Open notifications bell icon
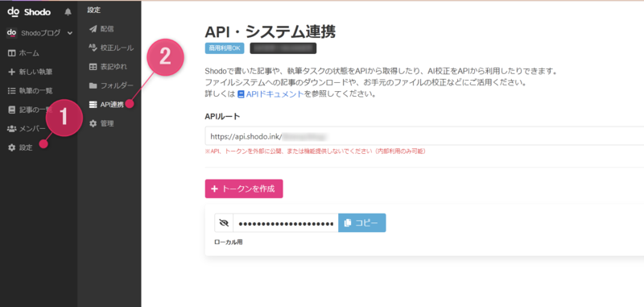This screenshot has height=307, width=644. tap(68, 12)
